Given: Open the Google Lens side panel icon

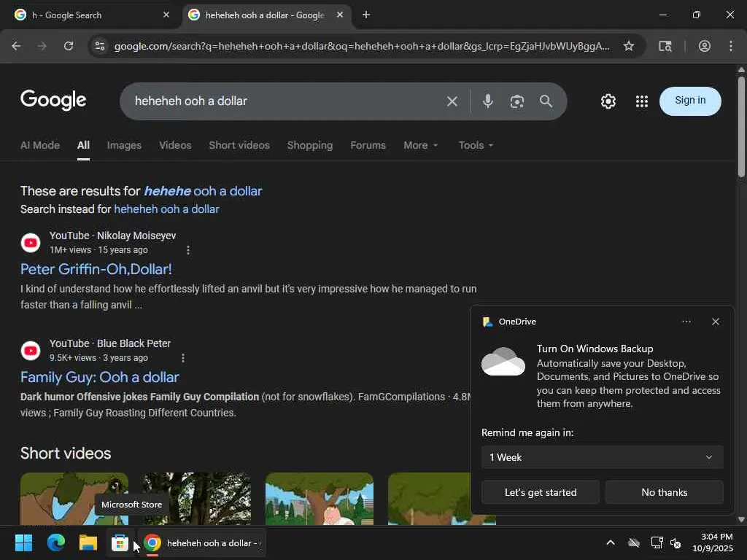Looking at the screenshot, I should 665,46.
